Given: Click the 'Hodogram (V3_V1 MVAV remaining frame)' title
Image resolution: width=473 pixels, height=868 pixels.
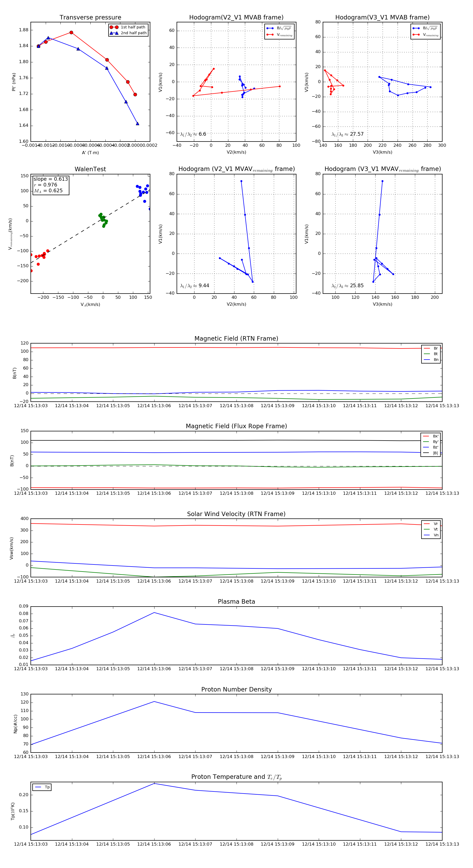Looking at the screenshot, I should click(382, 169).
